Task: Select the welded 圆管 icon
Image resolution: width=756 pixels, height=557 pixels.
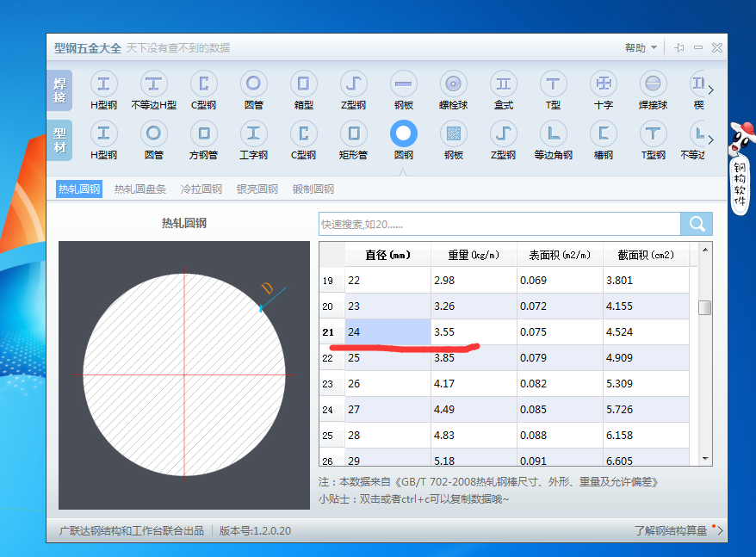Action: tap(254, 90)
